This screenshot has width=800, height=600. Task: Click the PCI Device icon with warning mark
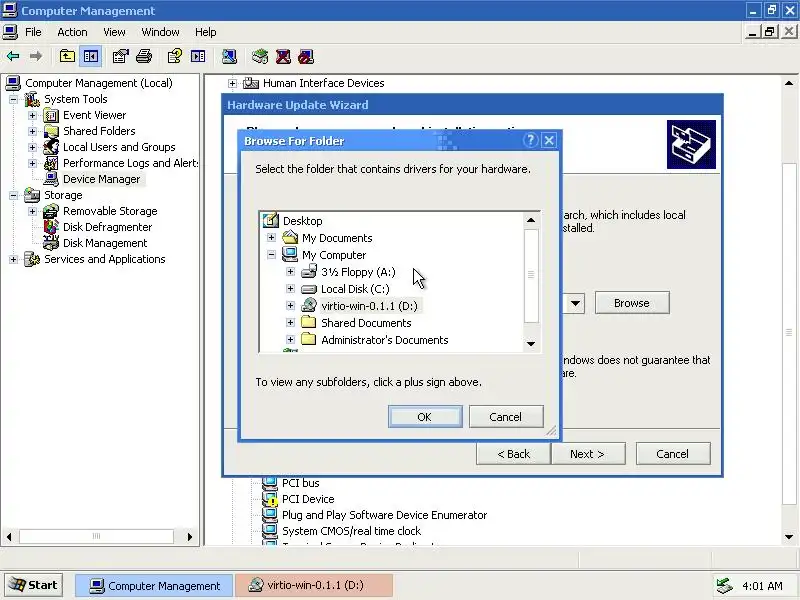[x=269, y=499]
